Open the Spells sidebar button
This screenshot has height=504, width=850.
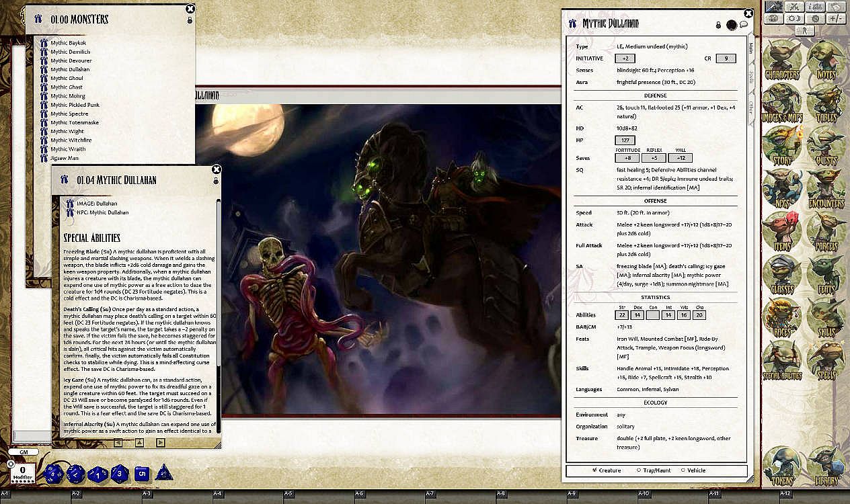point(826,362)
